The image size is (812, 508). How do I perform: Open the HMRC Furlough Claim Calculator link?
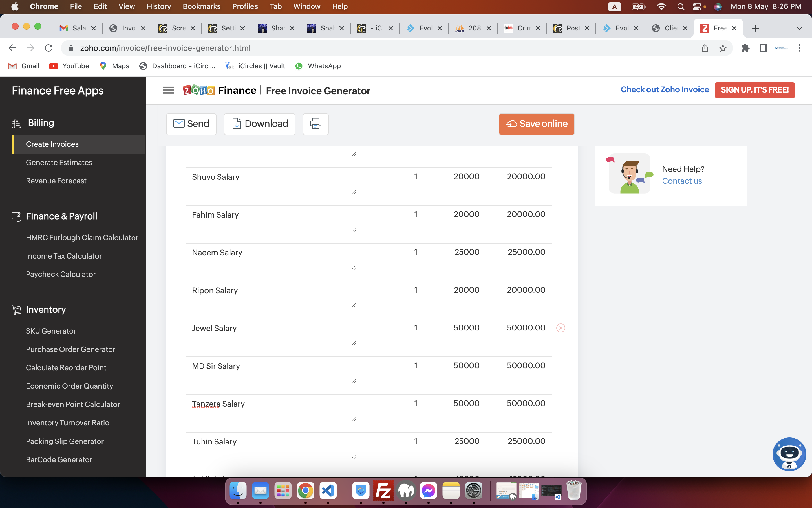82,238
